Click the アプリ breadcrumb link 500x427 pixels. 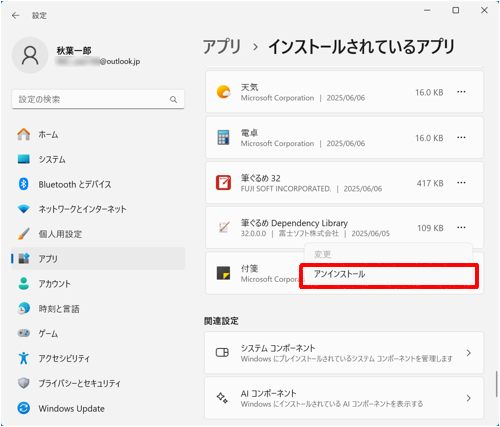click(222, 46)
